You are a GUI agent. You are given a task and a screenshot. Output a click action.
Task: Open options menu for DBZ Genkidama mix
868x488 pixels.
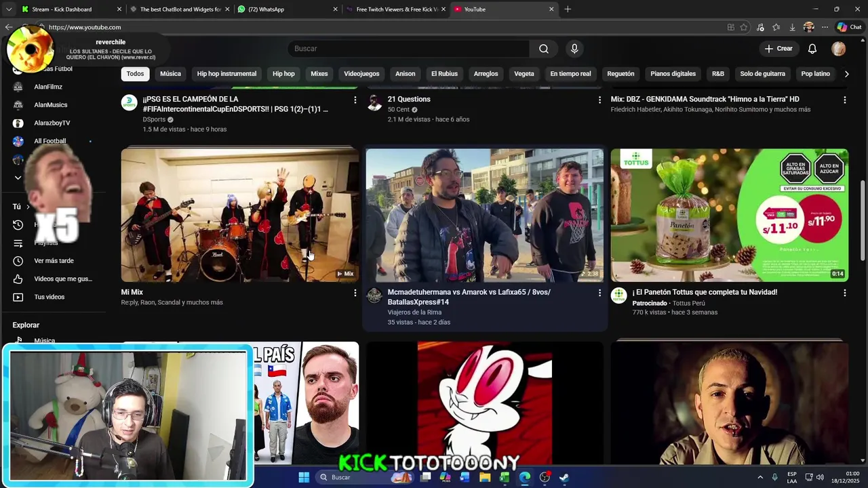coord(844,100)
